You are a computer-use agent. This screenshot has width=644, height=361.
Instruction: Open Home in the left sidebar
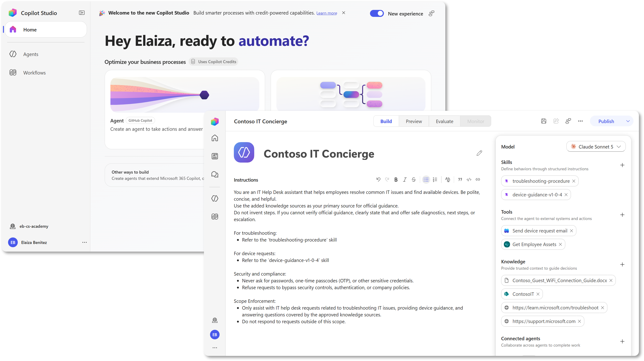pyautogui.click(x=46, y=30)
